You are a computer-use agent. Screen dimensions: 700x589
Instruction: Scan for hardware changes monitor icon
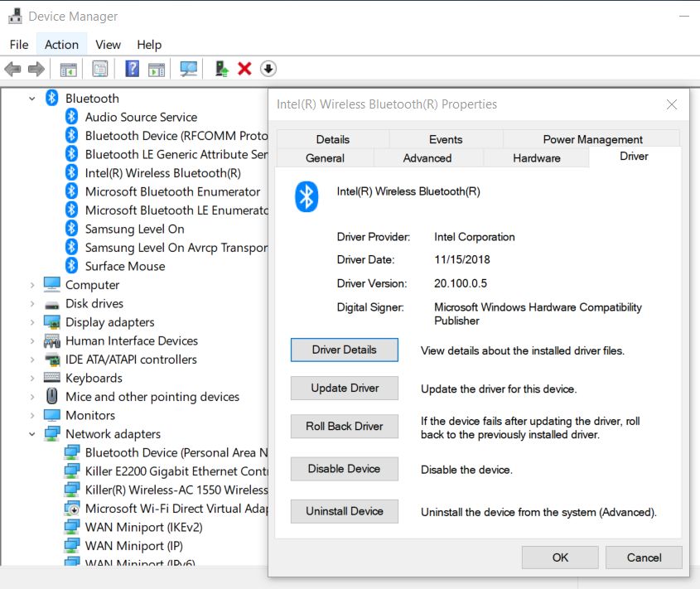[189, 69]
